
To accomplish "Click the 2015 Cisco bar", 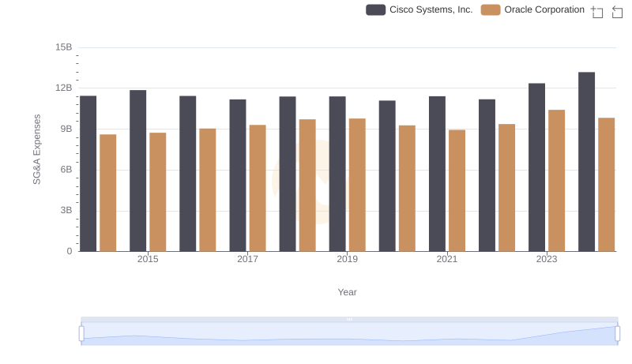I will coord(137,171).
